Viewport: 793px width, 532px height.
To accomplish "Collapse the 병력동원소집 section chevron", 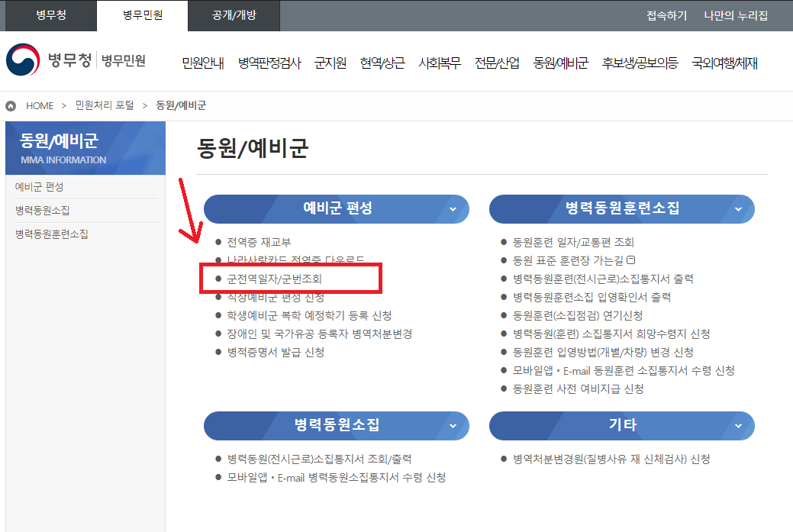I will [453, 426].
